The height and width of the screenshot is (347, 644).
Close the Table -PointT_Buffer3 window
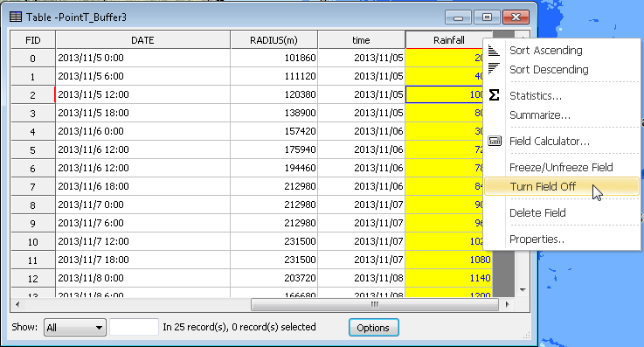[516, 17]
